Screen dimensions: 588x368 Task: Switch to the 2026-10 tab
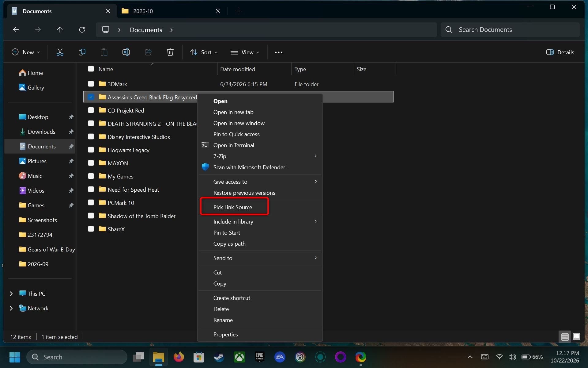[x=171, y=11]
